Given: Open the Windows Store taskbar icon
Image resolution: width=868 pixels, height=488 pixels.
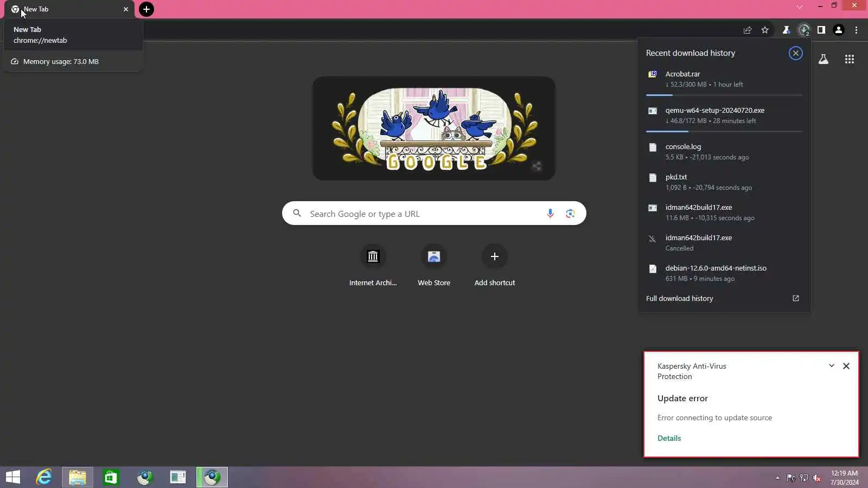Looking at the screenshot, I should click(111, 477).
